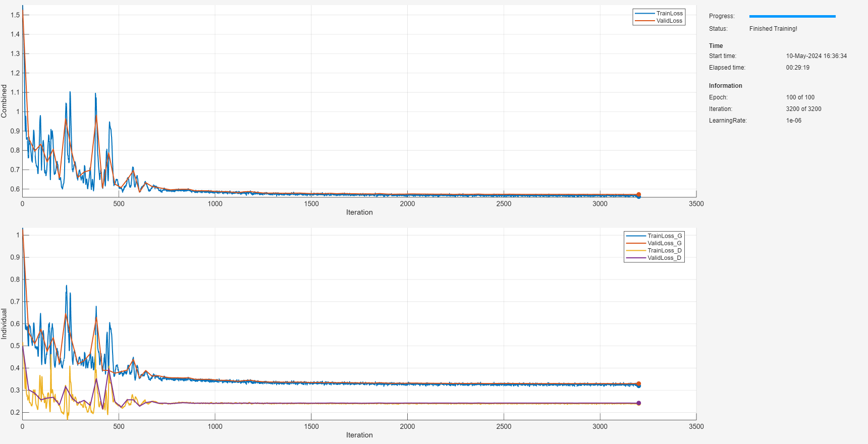Click the Finished Training! status text

pyautogui.click(x=773, y=29)
